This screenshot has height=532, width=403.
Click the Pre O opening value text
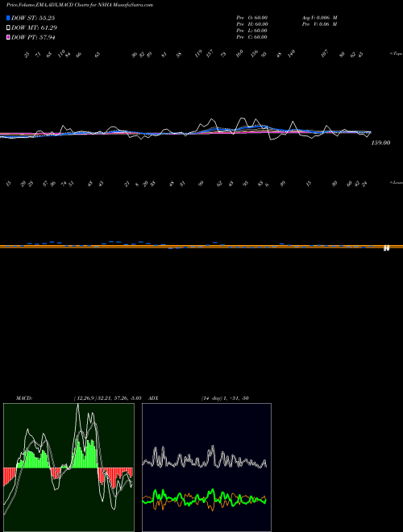click(252, 18)
